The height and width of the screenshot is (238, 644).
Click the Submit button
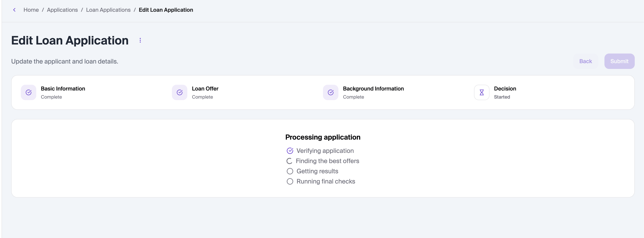tap(619, 61)
